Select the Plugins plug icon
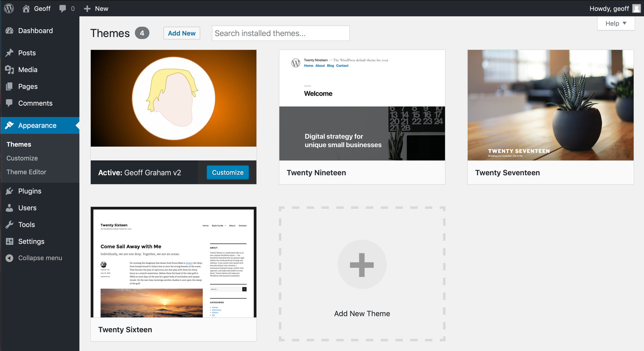This screenshot has width=644, height=351. 10,191
